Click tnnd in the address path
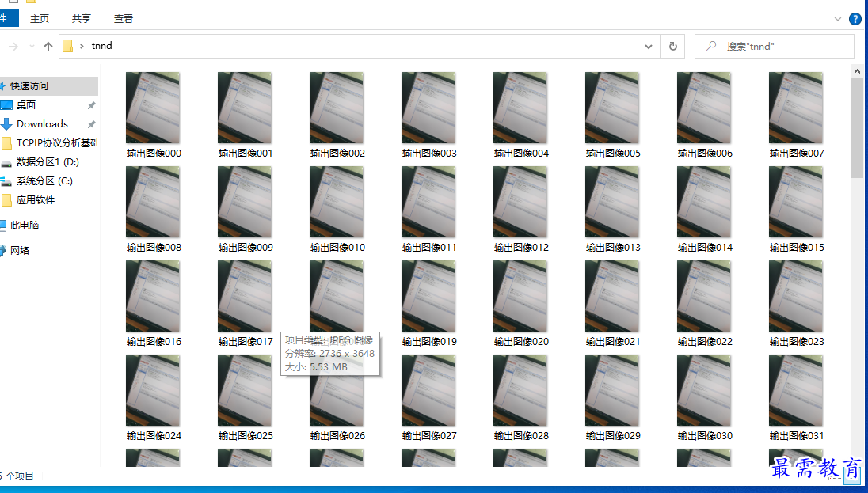The image size is (868, 493). (102, 46)
